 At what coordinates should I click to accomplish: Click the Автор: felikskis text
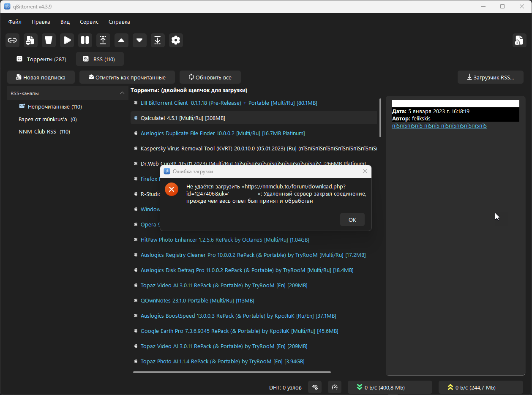click(411, 118)
